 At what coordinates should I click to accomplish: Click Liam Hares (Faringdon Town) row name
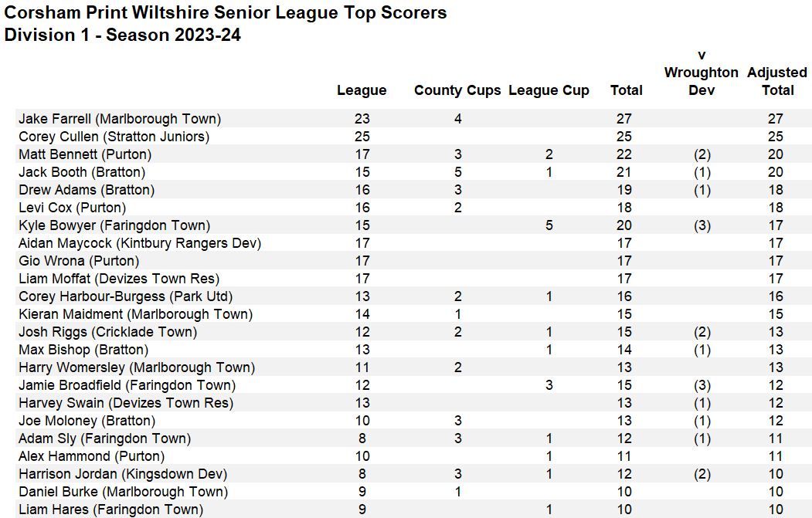pyautogui.click(x=110, y=510)
